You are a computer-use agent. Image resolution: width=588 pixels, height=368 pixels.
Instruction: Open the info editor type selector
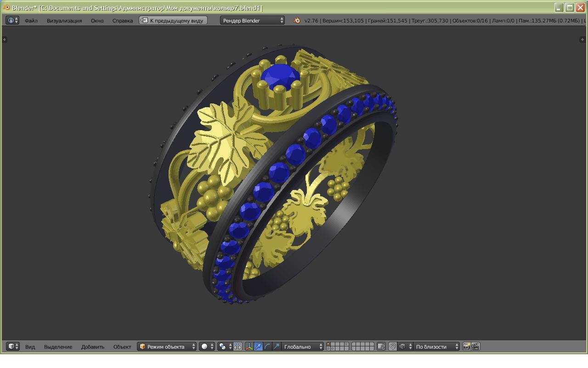[x=12, y=20]
